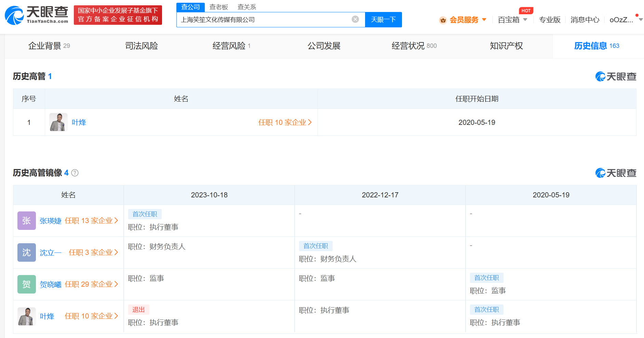Open 叶烽 name link in 历史高管镜像 table
The image size is (644, 338).
(x=47, y=316)
